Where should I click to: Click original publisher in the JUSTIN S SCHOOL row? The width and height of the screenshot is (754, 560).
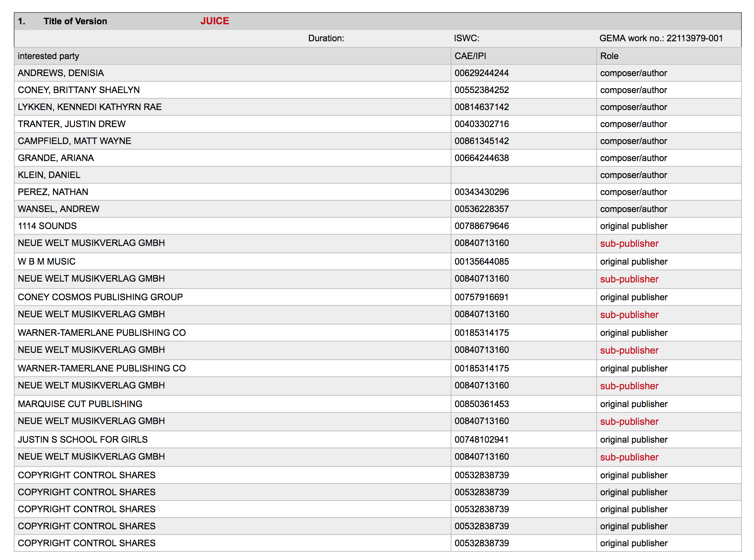(x=634, y=440)
